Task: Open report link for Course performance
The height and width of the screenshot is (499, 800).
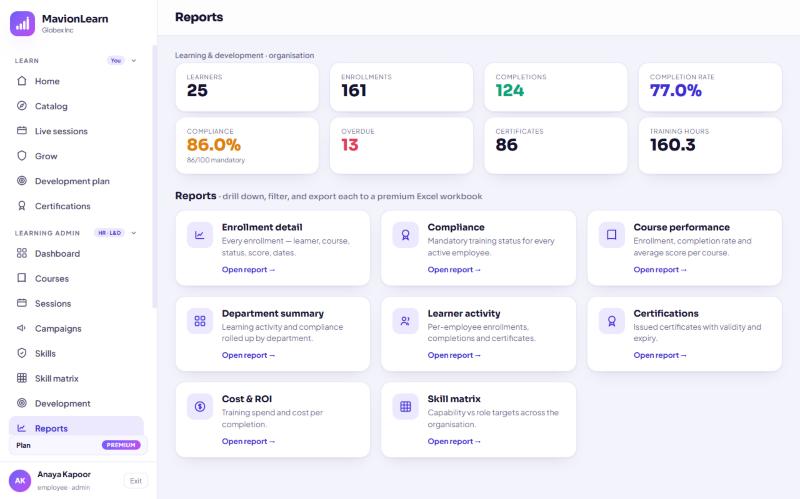Action: point(660,269)
